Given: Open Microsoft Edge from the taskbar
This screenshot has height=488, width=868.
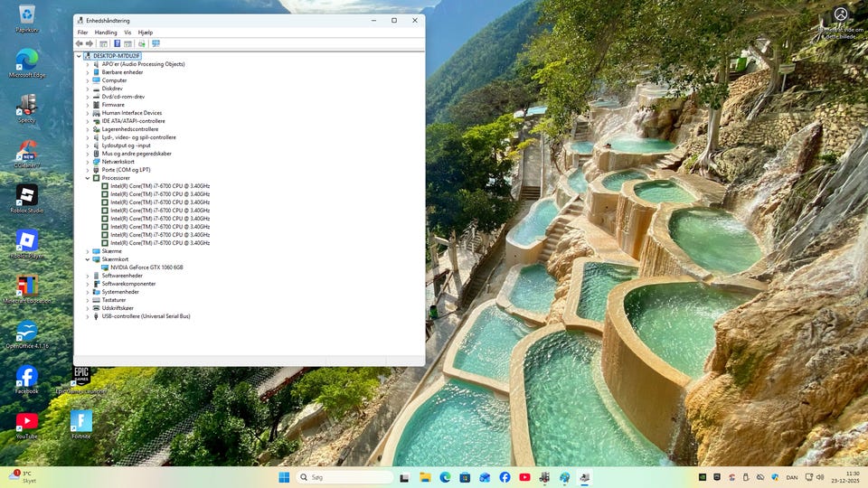Looking at the screenshot, I should click(x=445, y=477).
